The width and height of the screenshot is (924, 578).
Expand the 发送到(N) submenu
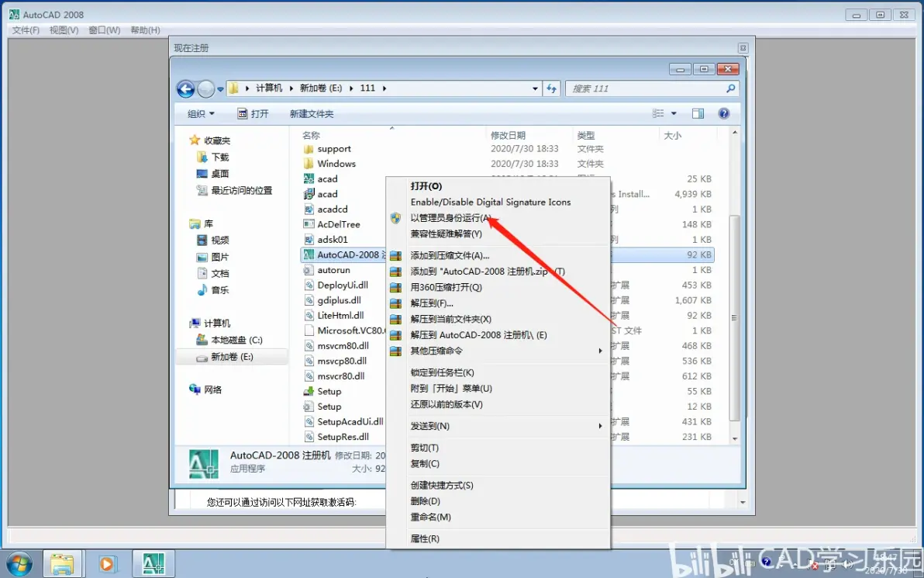click(x=600, y=426)
